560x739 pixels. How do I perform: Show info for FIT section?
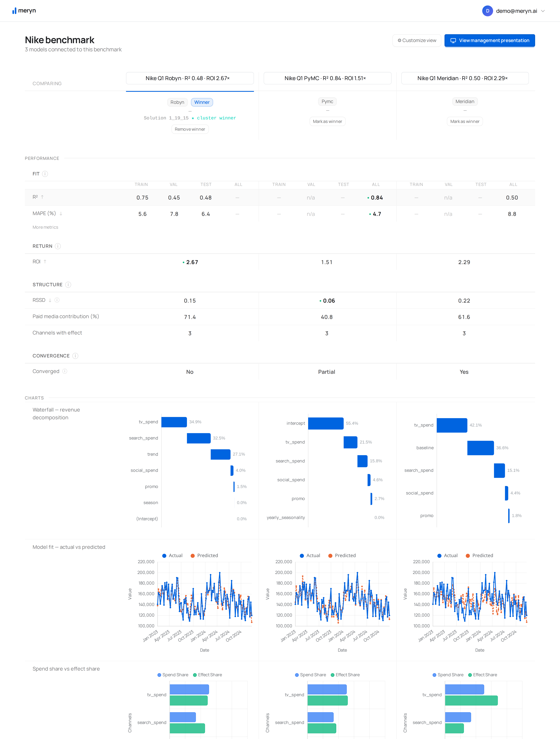pyautogui.click(x=45, y=174)
